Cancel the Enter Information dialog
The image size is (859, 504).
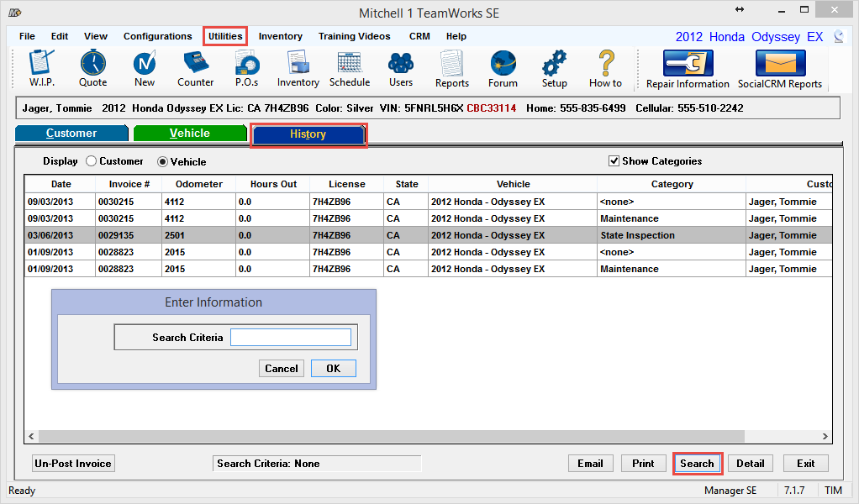[x=282, y=368]
